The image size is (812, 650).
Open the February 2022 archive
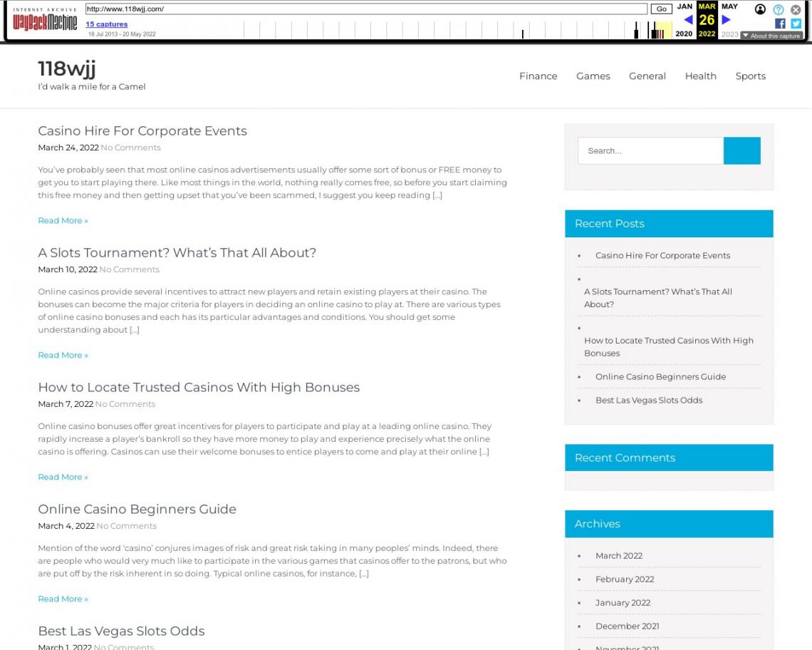click(625, 579)
